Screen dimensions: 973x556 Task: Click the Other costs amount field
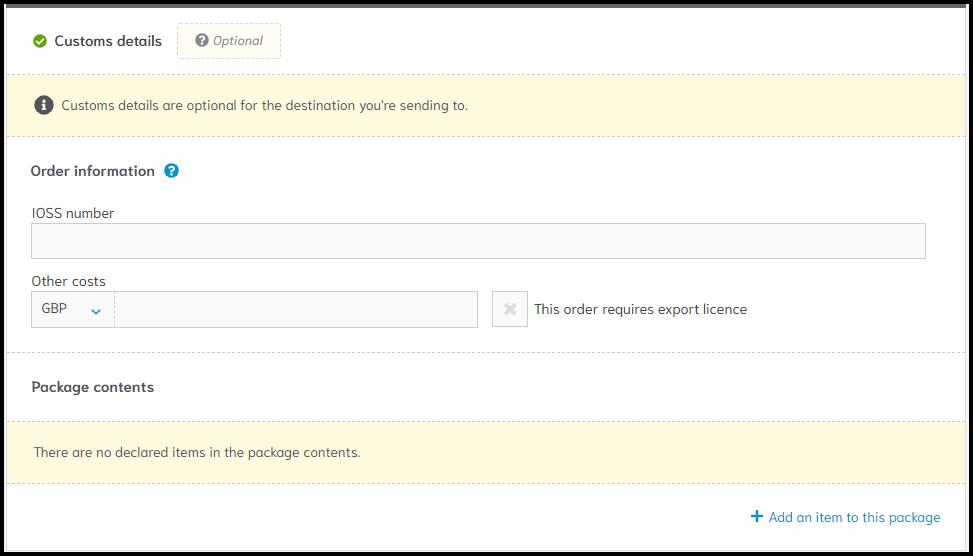[296, 309]
